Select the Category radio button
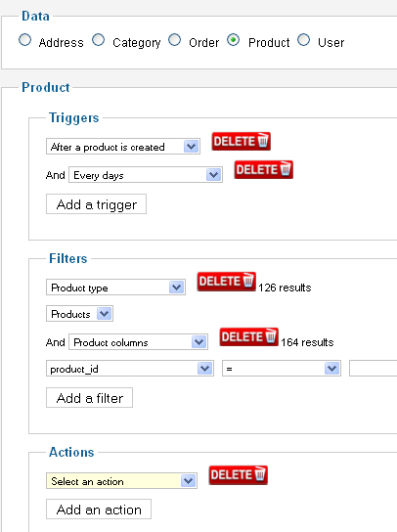The image size is (397, 532). click(x=99, y=40)
